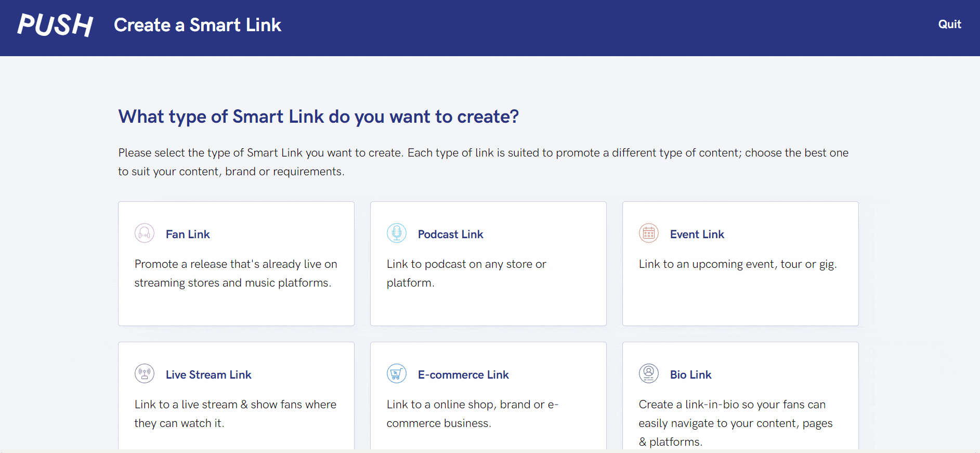Click the E-commerce shopping cart icon
The width and height of the screenshot is (980, 453).
[x=397, y=373]
